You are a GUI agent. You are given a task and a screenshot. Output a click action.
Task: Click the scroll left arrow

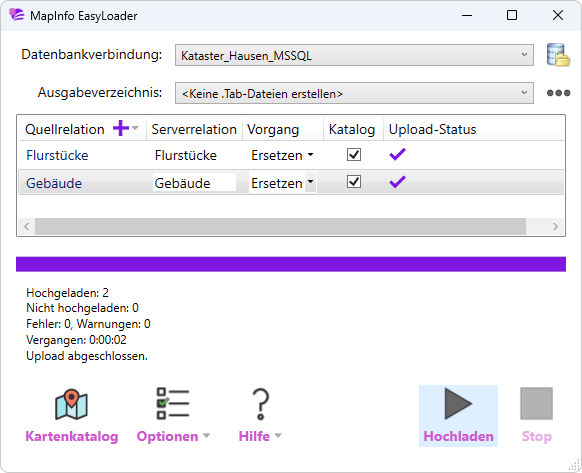click(26, 226)
